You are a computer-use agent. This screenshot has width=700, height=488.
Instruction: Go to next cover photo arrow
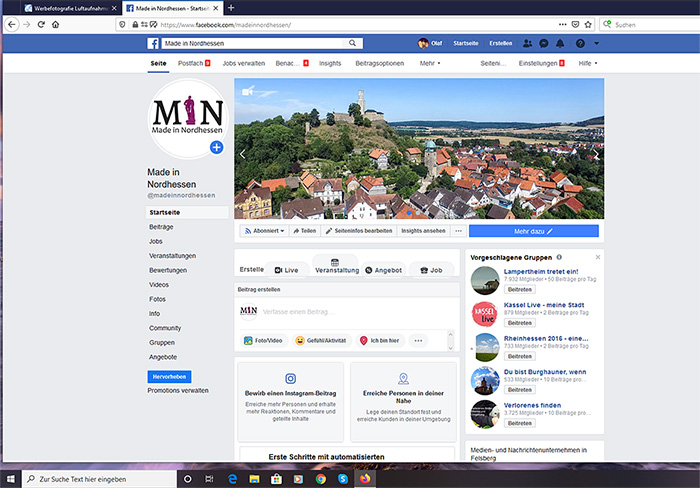click(596, 154)
